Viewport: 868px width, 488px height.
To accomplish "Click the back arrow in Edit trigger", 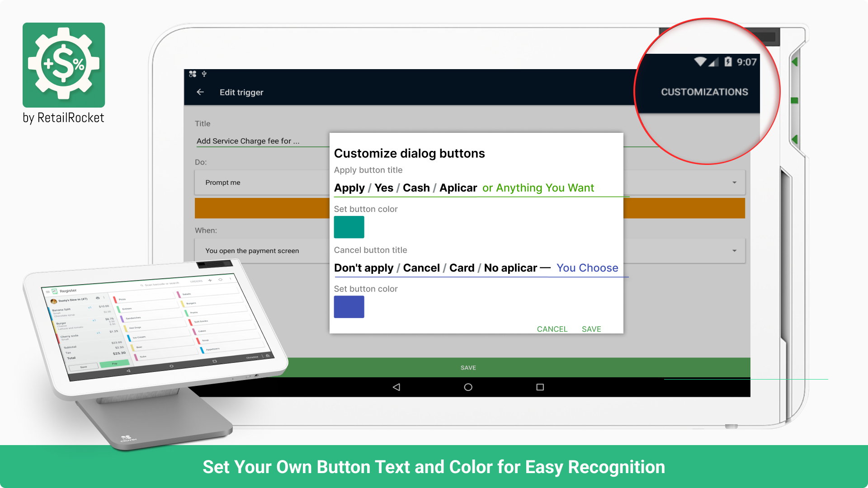I will [x=200, y=92].
